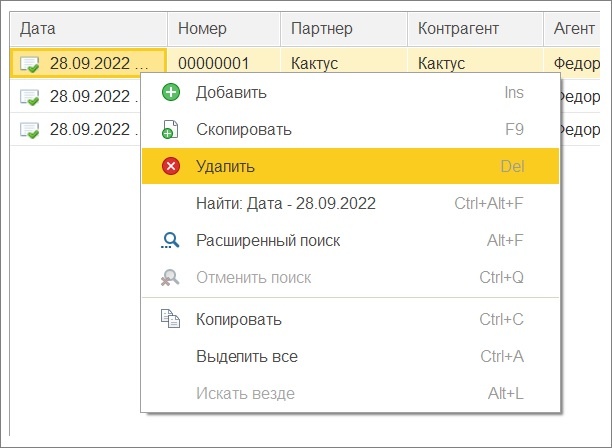612x448 pixels.
Task: Click the Скопировать document icon
Action: click(x=170, y=130)
